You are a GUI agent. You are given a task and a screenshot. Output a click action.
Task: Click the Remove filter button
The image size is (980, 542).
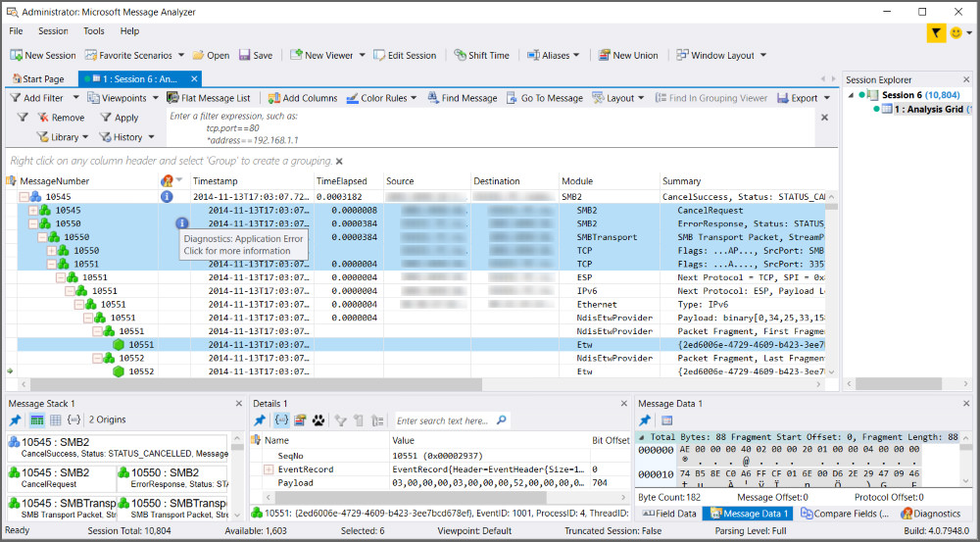[x=61, y=118]
